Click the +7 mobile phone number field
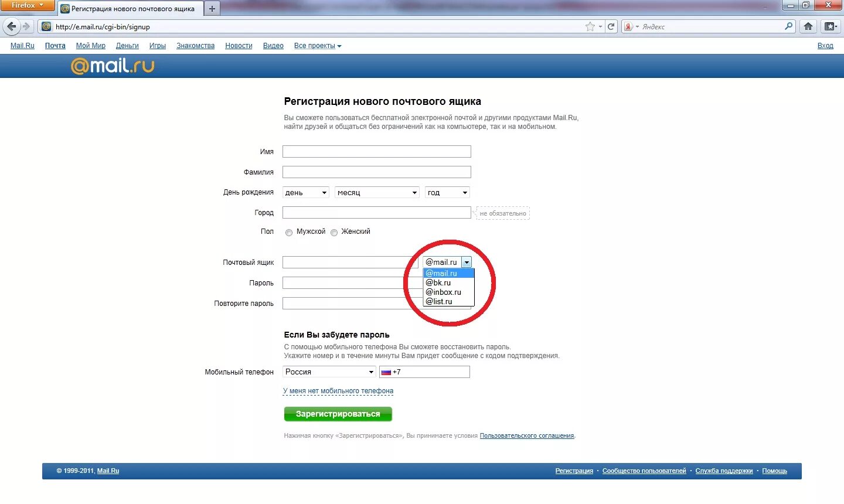The image size is (844, 504). pos(424,372)
